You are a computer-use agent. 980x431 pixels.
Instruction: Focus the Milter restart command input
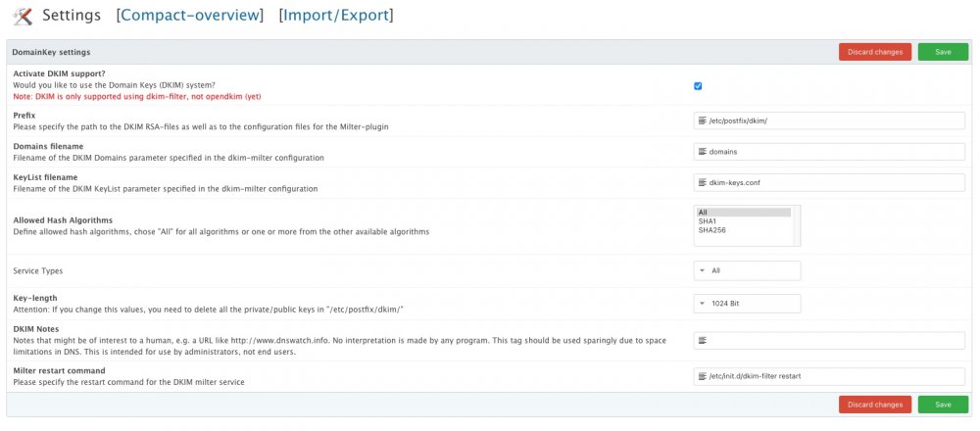833,376
